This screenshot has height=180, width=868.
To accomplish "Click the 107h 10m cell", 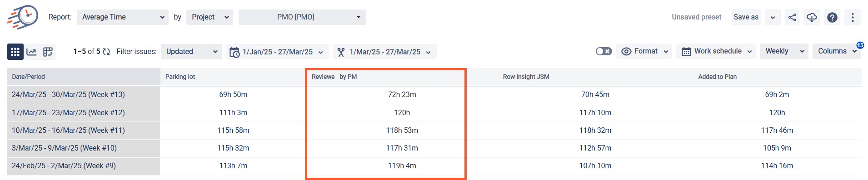I will click(595, 165).
